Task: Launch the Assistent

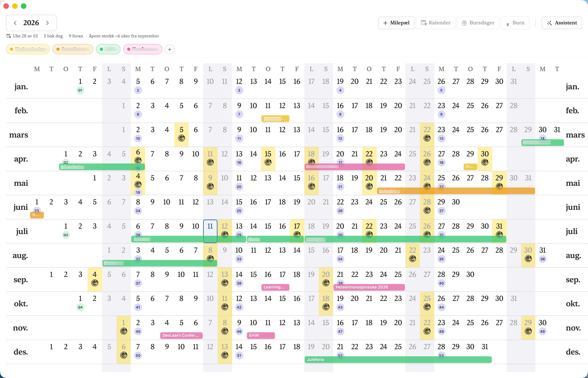Action: coord(562,23)
